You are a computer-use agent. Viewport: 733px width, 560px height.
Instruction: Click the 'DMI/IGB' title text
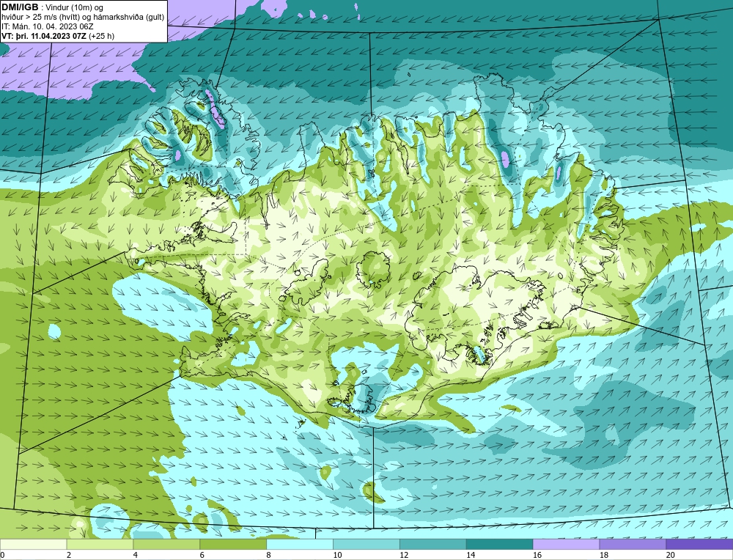pos(20,7)
